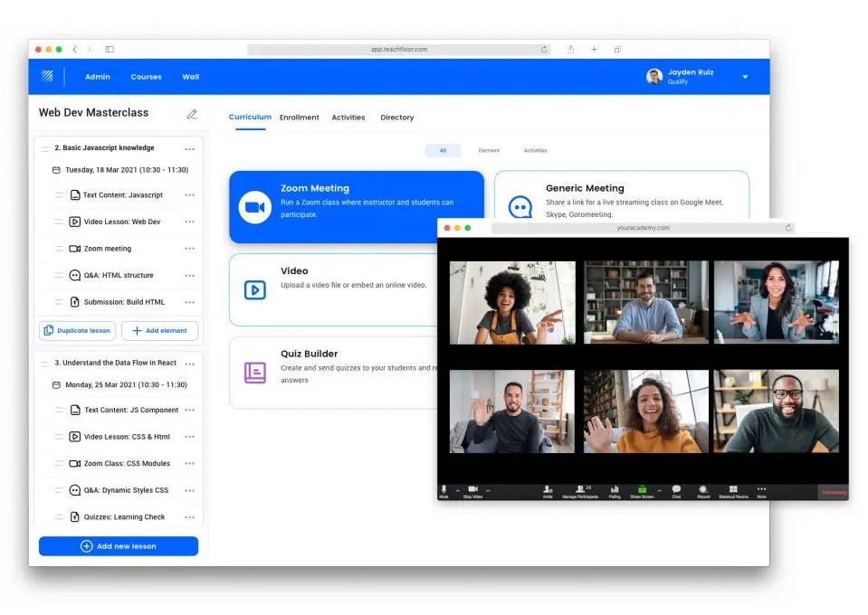868x615 pixels.
Task: Click green Share Screen in Zoom toolbar
Action: coord(642,491)
